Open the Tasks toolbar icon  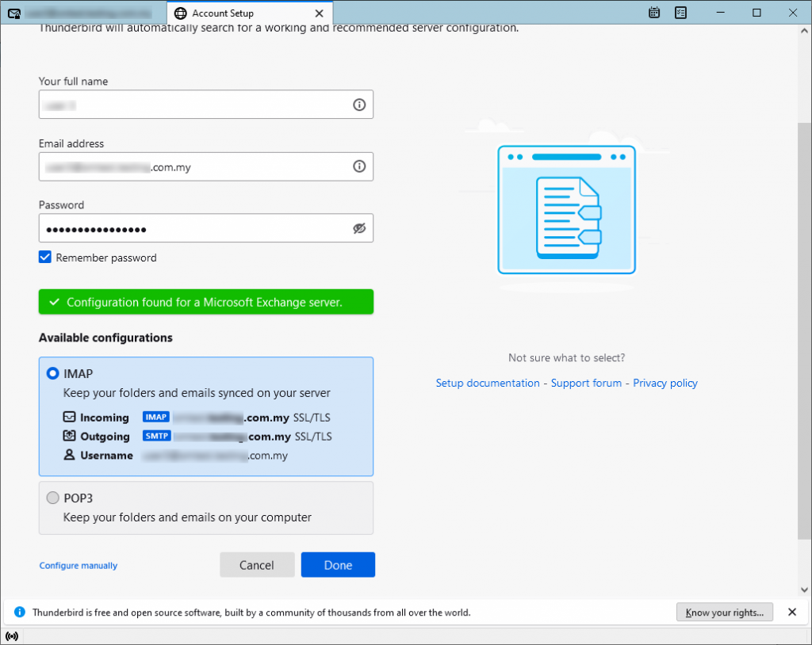pyautogui.click(x=680, y=13)
